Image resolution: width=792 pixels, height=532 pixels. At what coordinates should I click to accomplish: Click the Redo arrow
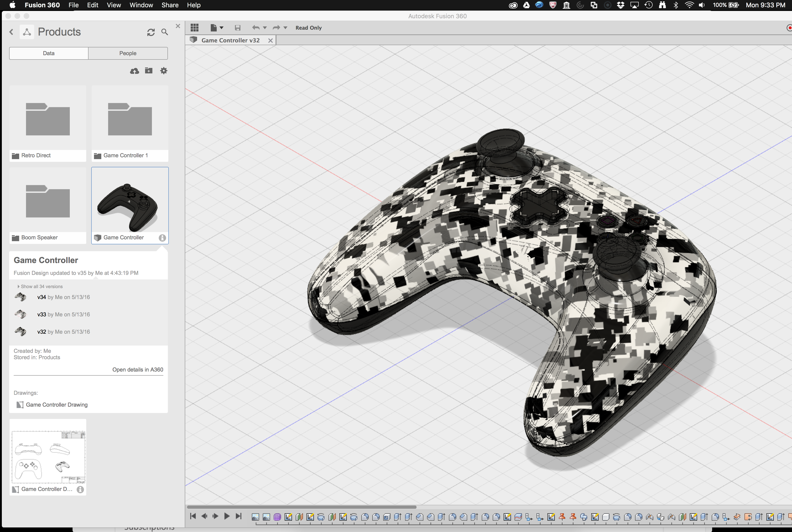[276, 28]
